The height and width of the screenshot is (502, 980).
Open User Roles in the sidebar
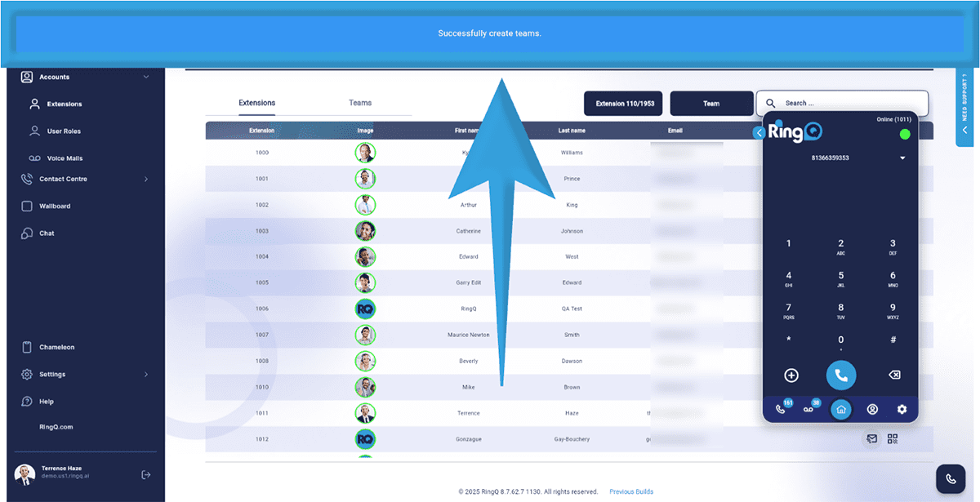(x=64, y=131)
